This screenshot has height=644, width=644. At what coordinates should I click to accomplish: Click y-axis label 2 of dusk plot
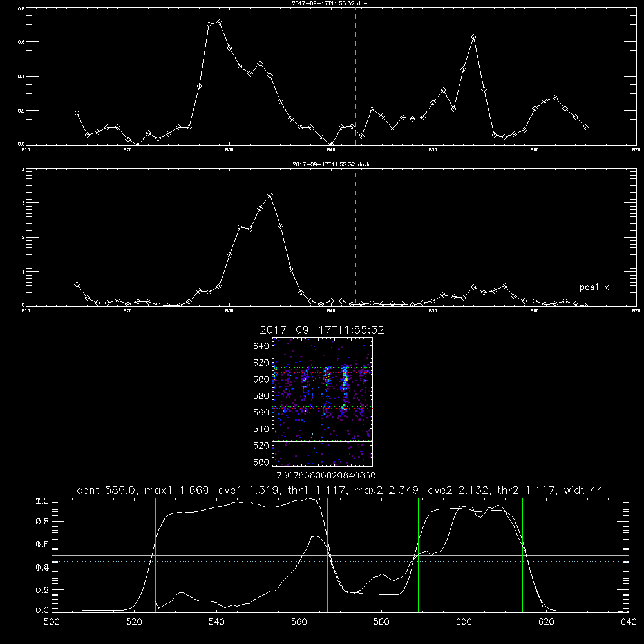pyautogui.click(x=23, y=238)
